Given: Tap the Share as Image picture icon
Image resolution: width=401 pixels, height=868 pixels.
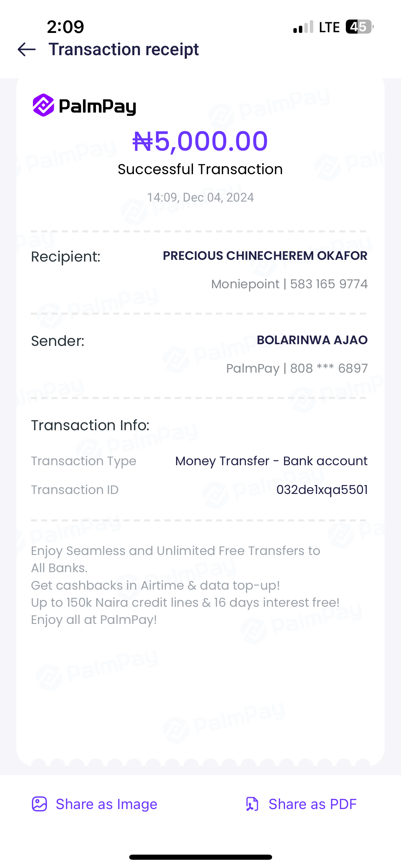Looking at the screenshot, I should click(39, 804).
